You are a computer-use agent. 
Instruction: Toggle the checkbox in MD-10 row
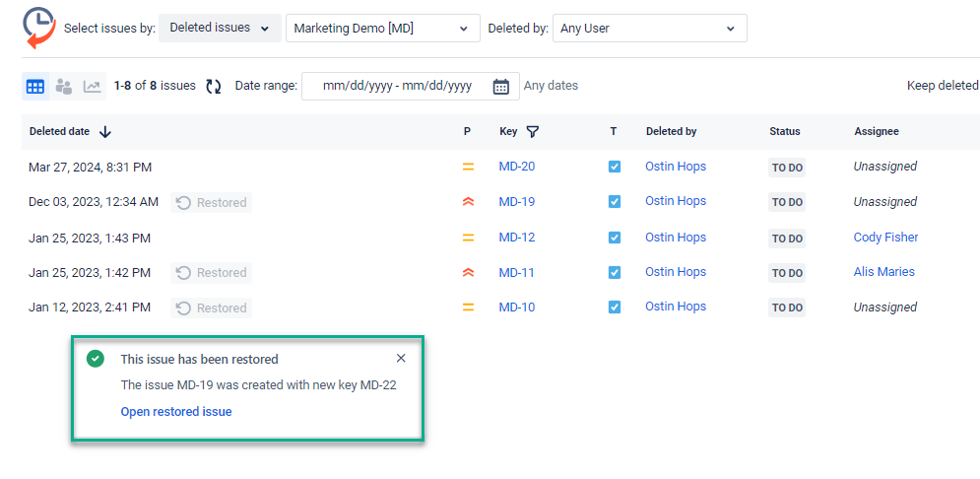(615, 308)
